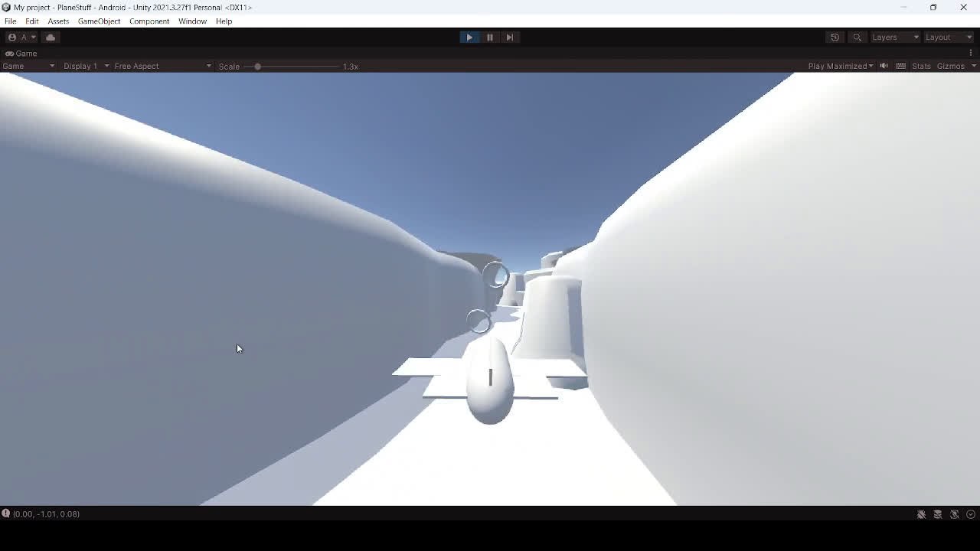Image resolution: width=980 pixels, height=551 pixels.
Task: Click the cache server status icon
Action: point(938,514)
